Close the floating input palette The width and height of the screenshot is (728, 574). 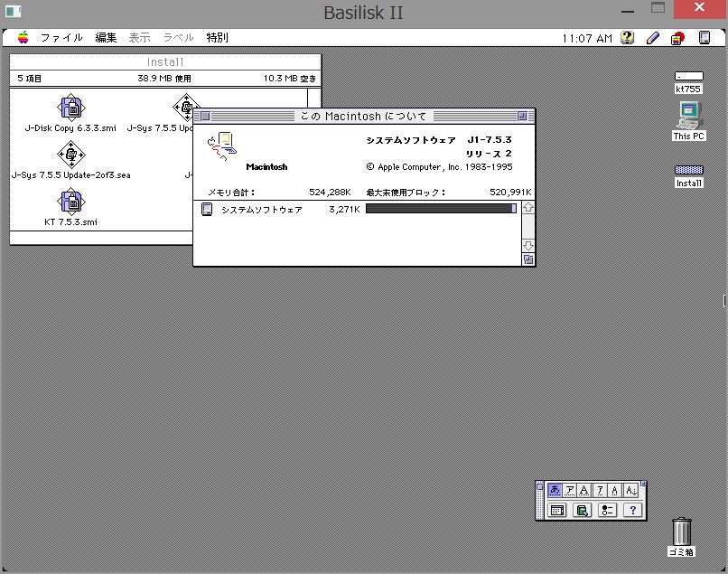[539, 486]
